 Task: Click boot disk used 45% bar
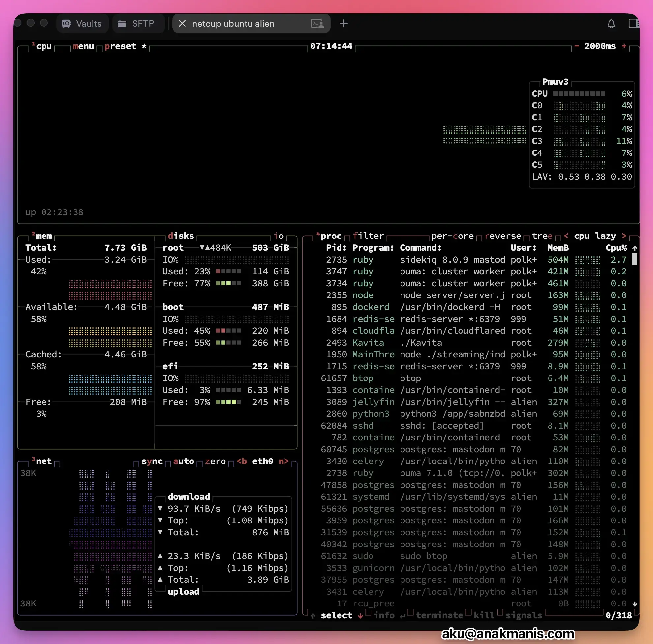click(x=228, y=331)
